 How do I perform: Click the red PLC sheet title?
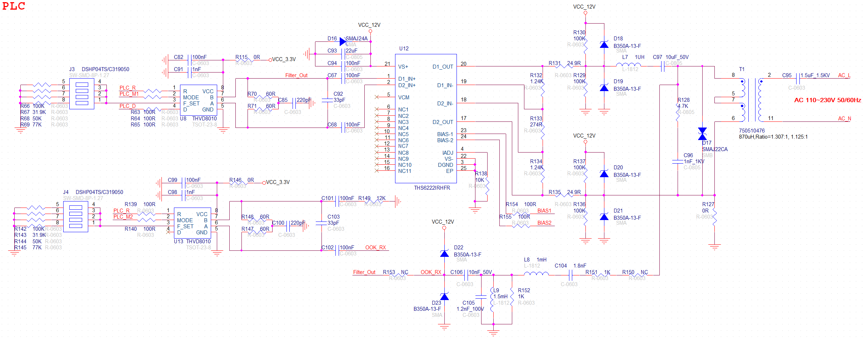point(14,6)
